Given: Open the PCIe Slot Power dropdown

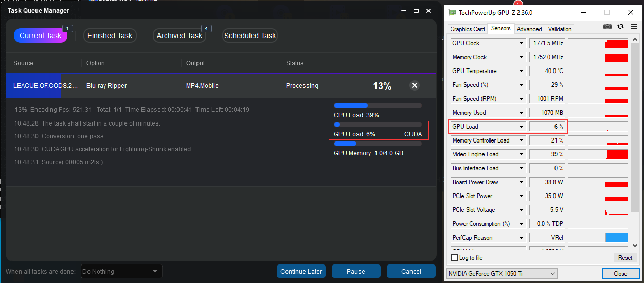Looking at the screenshot, I should [521, 196].
